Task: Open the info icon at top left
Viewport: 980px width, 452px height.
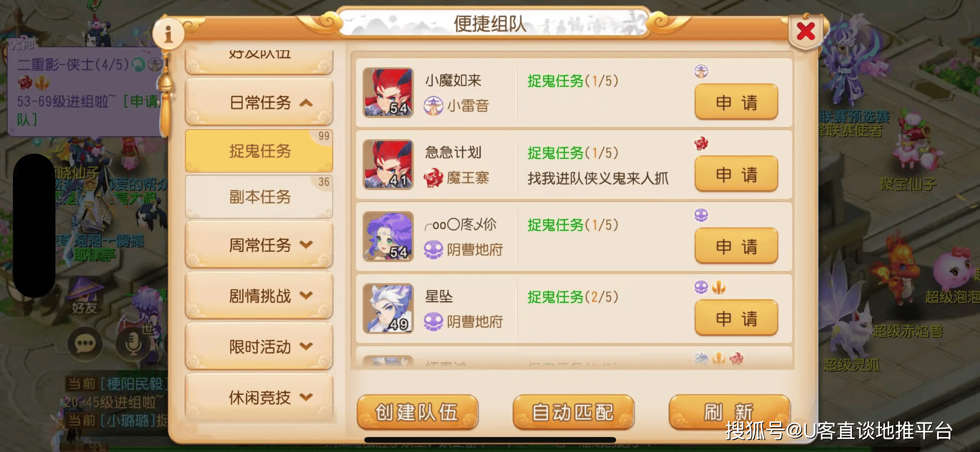Action: [168, 34]
